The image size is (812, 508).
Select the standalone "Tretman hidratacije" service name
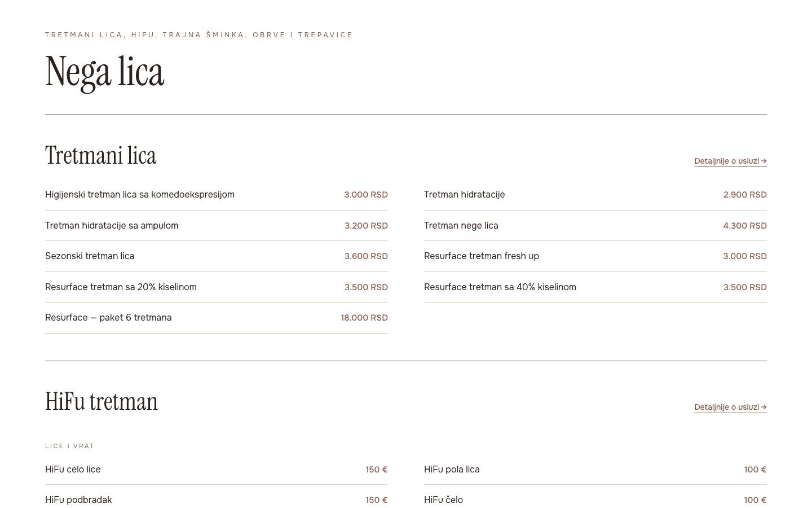[465, 195]
